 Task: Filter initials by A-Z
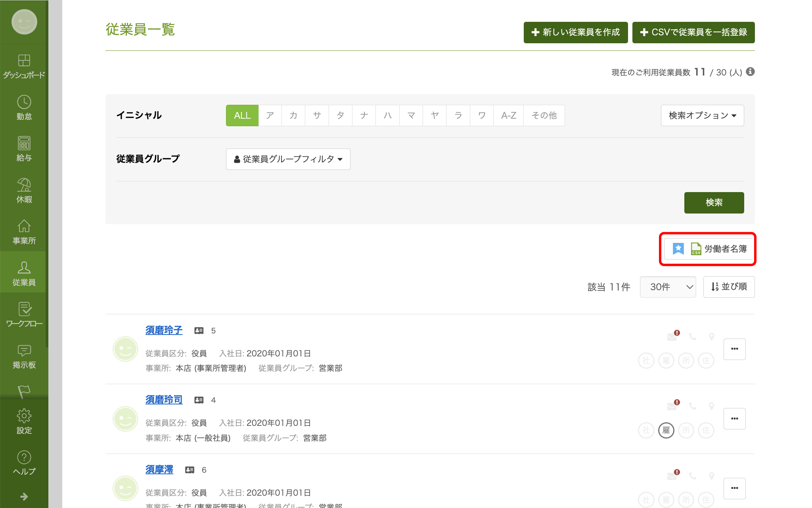509,115
